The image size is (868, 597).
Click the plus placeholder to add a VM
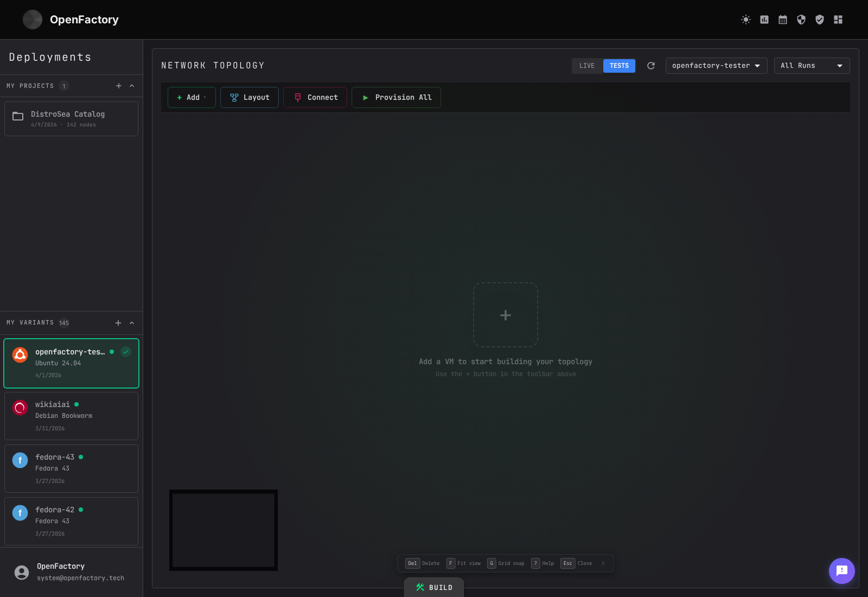tap(505, 315)
